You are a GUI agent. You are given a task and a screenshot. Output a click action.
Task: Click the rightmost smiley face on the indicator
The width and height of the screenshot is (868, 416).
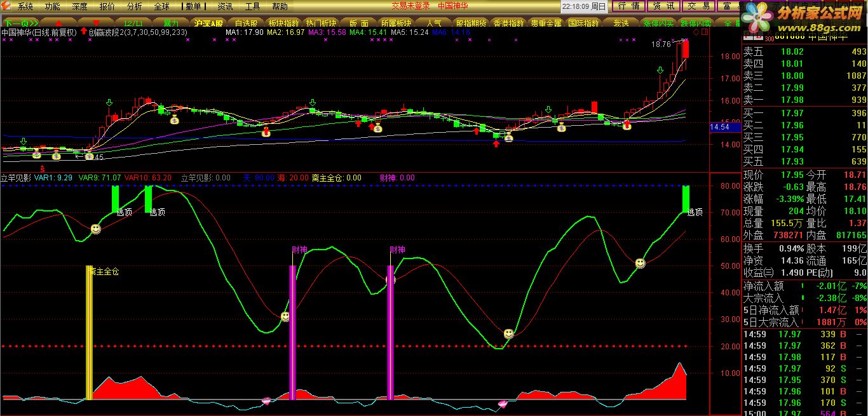640,263
